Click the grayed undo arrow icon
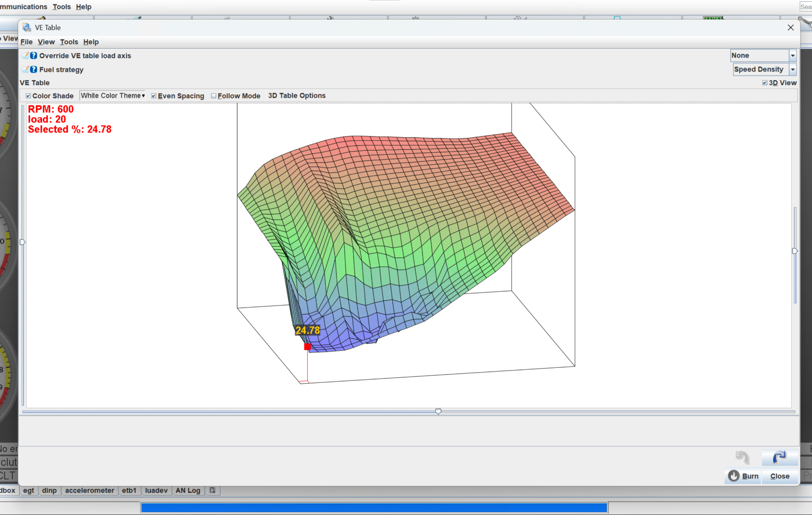The height and width of the screenshot is (515, 812). coord(742,457)
